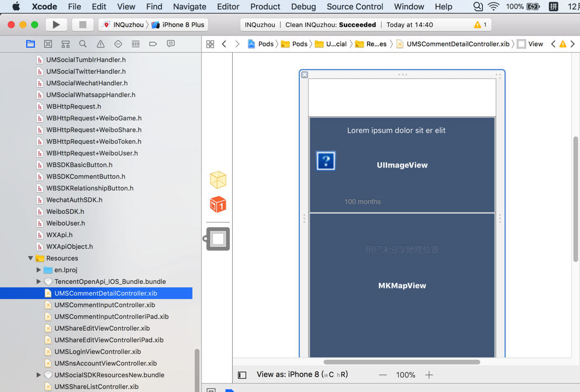The width and height of the screenshot is (580, 392).
Task: Click View as: iPhone 8 device bar
Action: coord(302,374)
